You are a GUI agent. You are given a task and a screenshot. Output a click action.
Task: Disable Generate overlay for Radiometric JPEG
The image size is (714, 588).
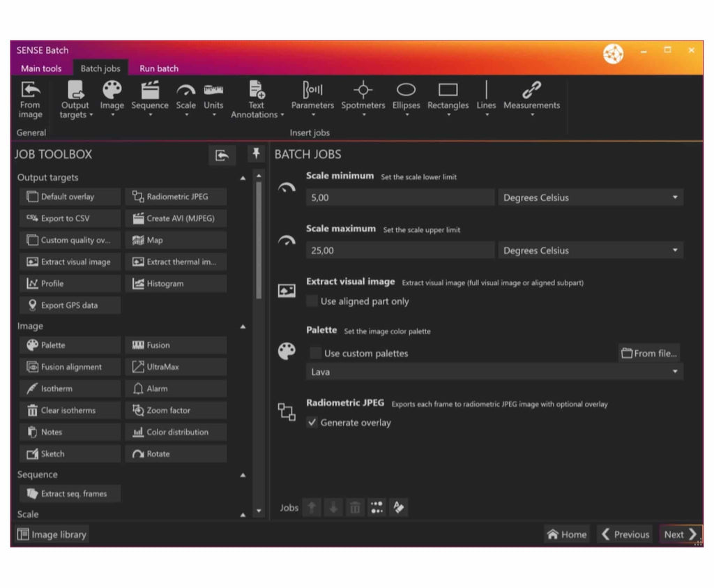click(x=312, y=423)
